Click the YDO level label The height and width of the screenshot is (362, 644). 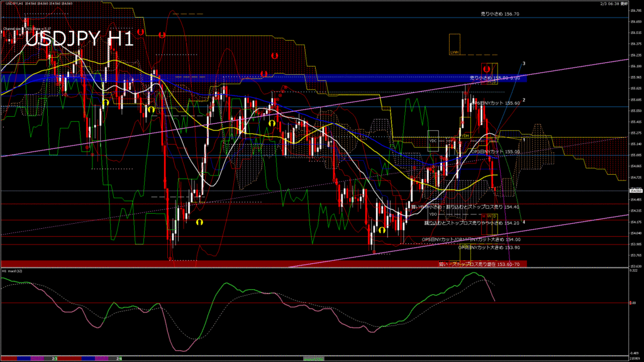433,214
